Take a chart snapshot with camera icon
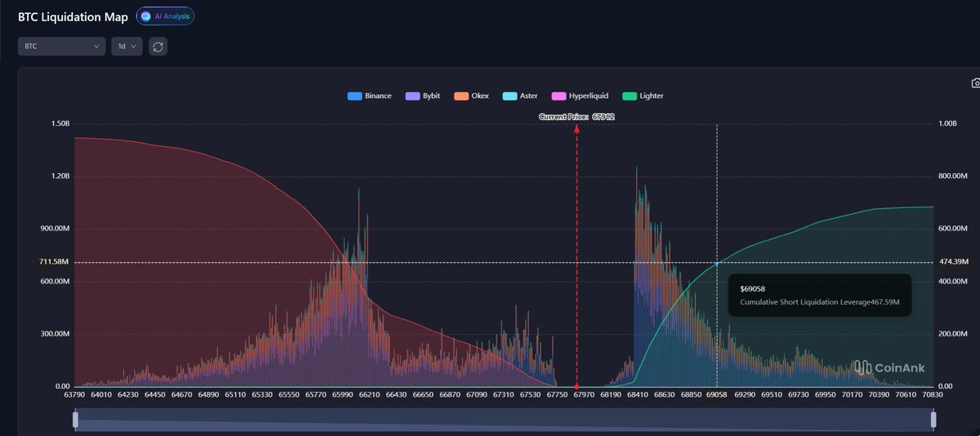 point(975,83)
